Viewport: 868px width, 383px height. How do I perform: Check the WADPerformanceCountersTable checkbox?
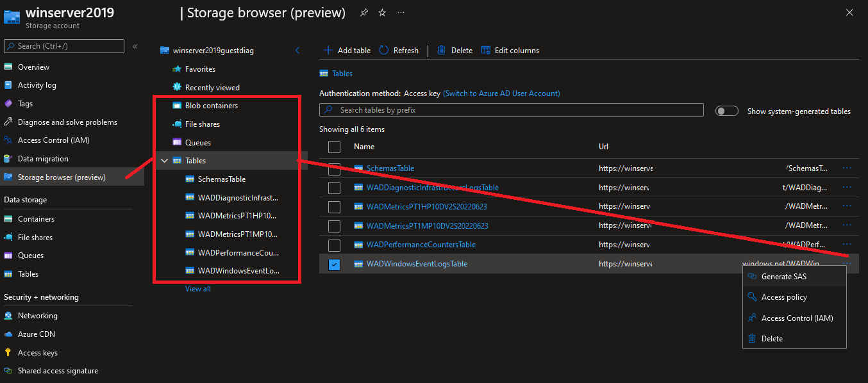click(x=334, y=245)
